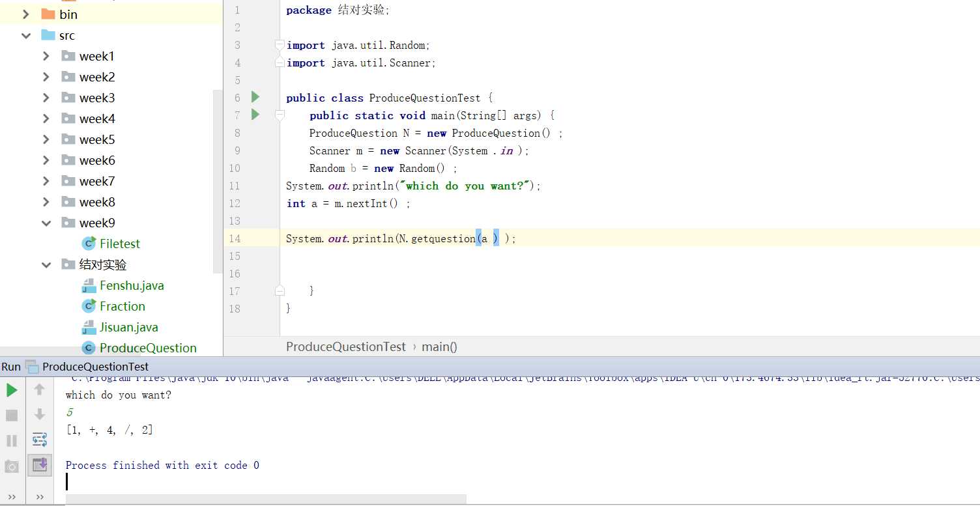The image size is (980, 506).
Task: Toggle scroll to end of output
Action: (39, 464)
